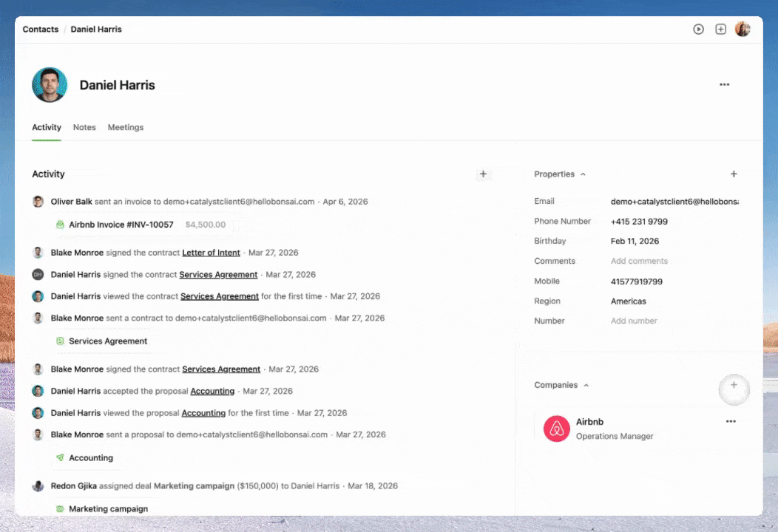778x532 pixels.
Task: Click the play circle icon in header
Action: (698, 30)
